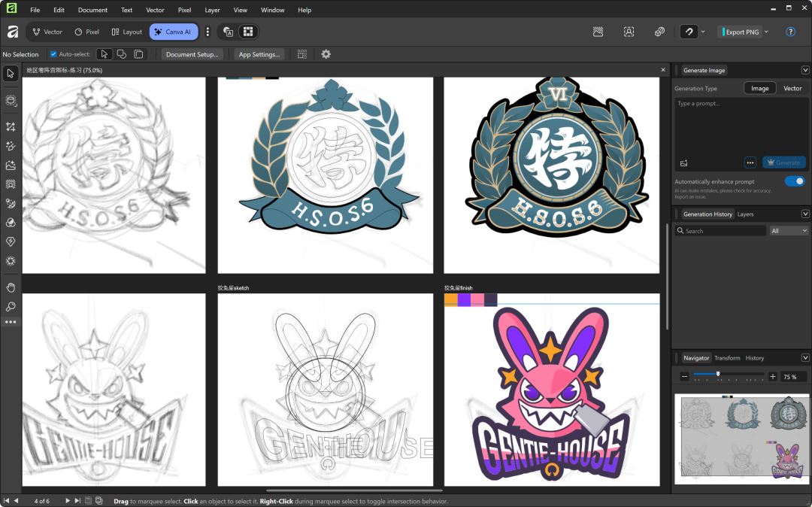812x507 pixels.
Task: Toggle Auto-select checkbox
Action: pyautogui.click(x=53, y=54)
